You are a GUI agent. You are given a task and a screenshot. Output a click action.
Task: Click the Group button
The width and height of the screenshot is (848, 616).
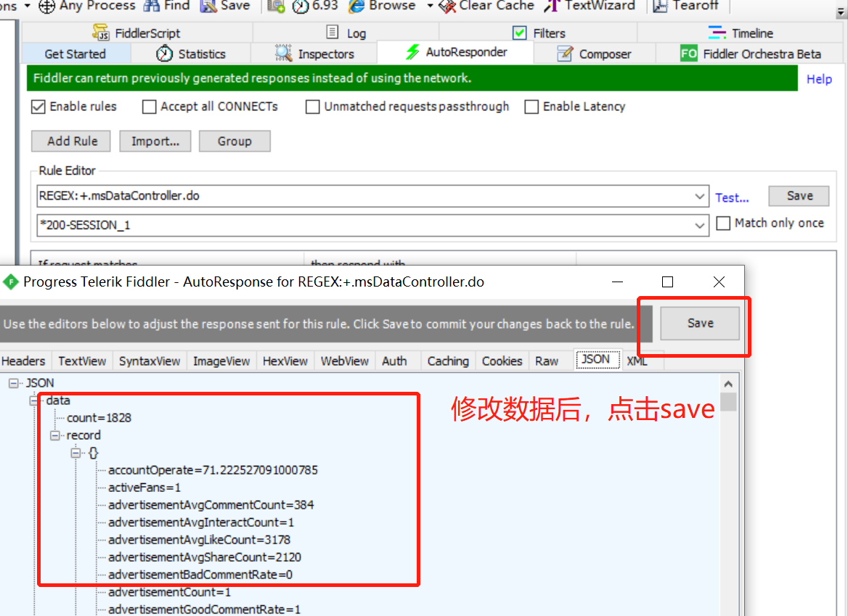pos(235,141)
